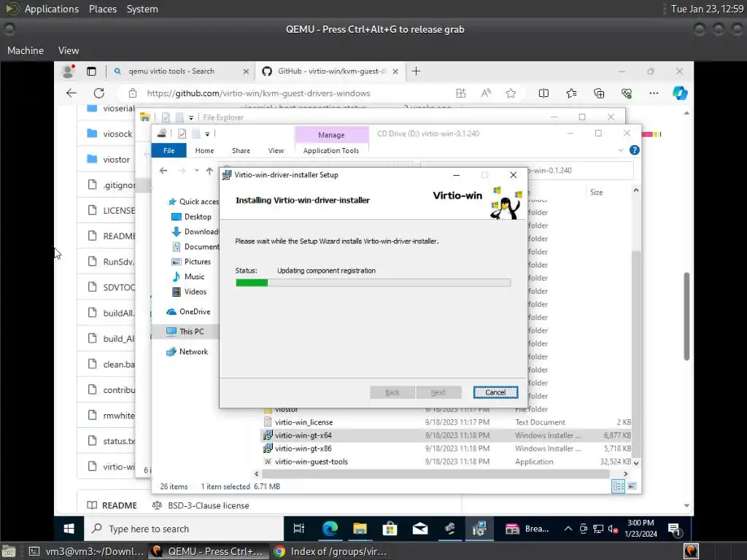Open the viosock folder on GitHub
This screenshot has width=747, height=560.
[x=117, y=134]
